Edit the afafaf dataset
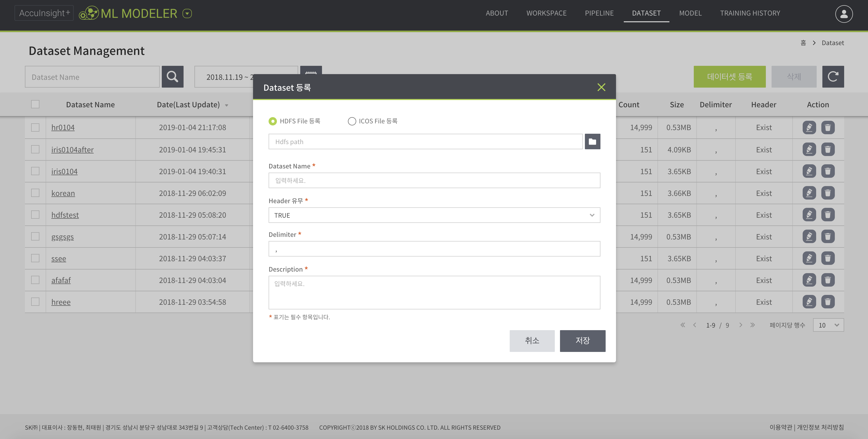Screen dimensions: 868x439 tap(809, 280)
